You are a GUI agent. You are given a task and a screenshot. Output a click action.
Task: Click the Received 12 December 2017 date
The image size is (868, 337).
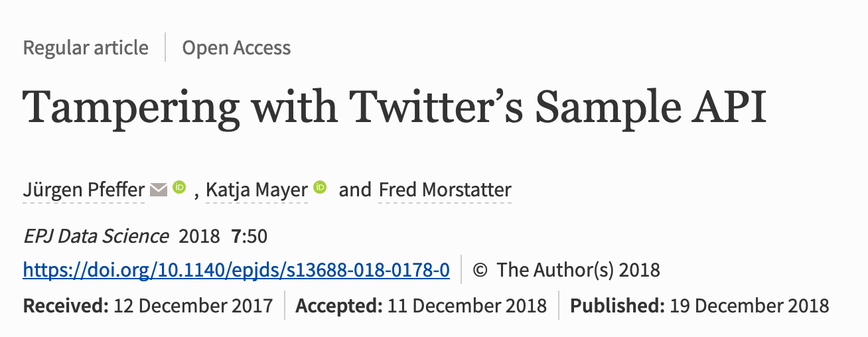click(148, 306)
